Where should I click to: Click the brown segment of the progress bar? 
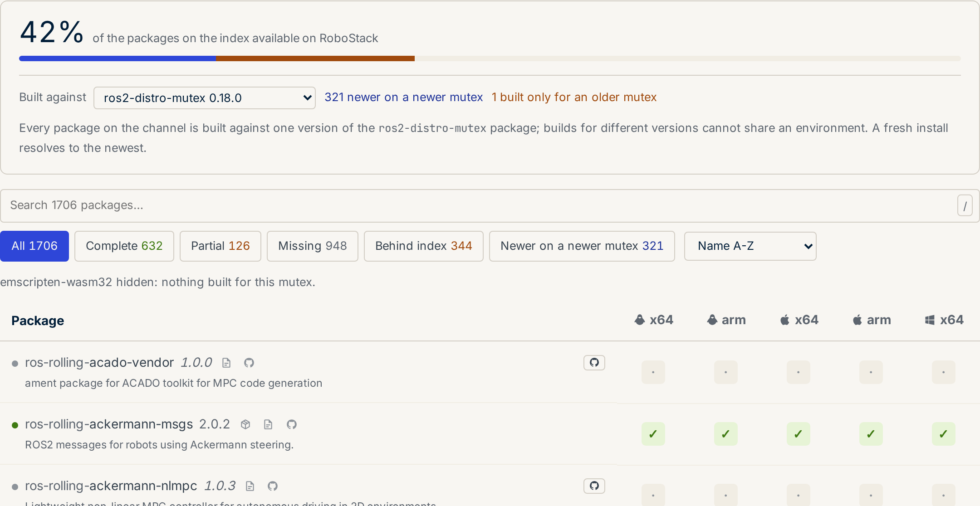point(315,58)
